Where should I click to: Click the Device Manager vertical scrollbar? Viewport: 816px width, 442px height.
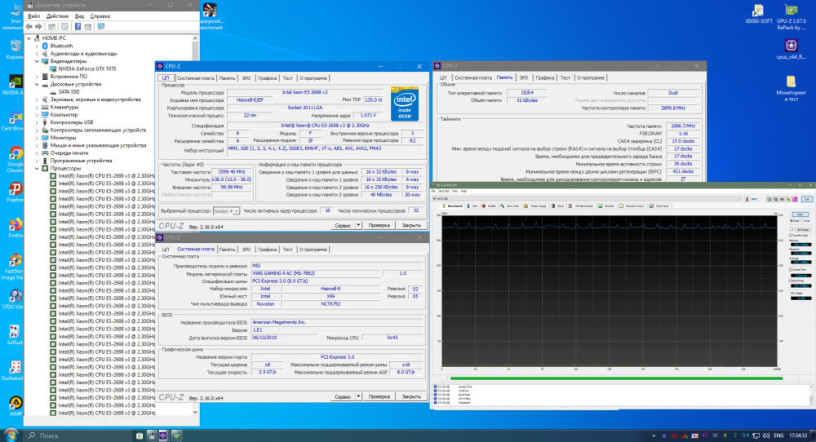195,225
